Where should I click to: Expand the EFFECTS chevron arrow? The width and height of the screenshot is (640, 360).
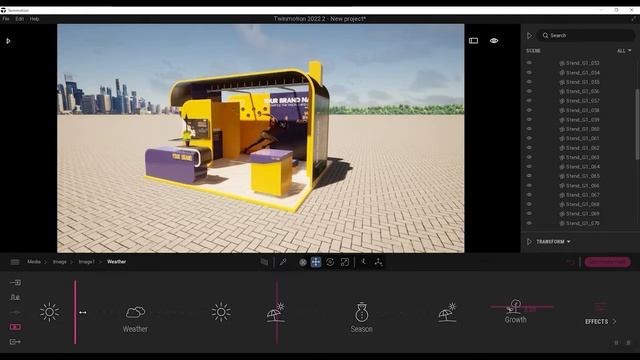(x=614, y=322)
